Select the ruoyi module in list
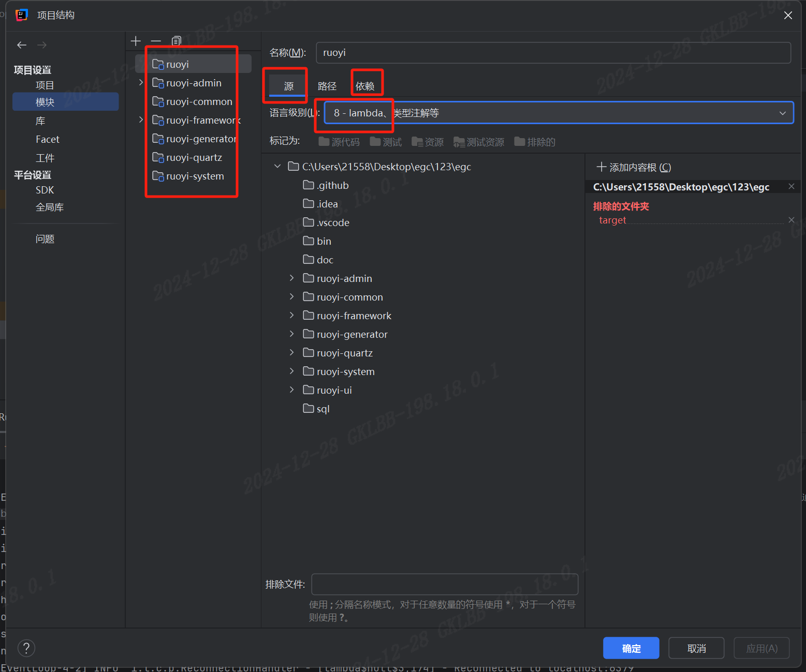Screen dimensions: 806x672 click(x=194, y=64)
